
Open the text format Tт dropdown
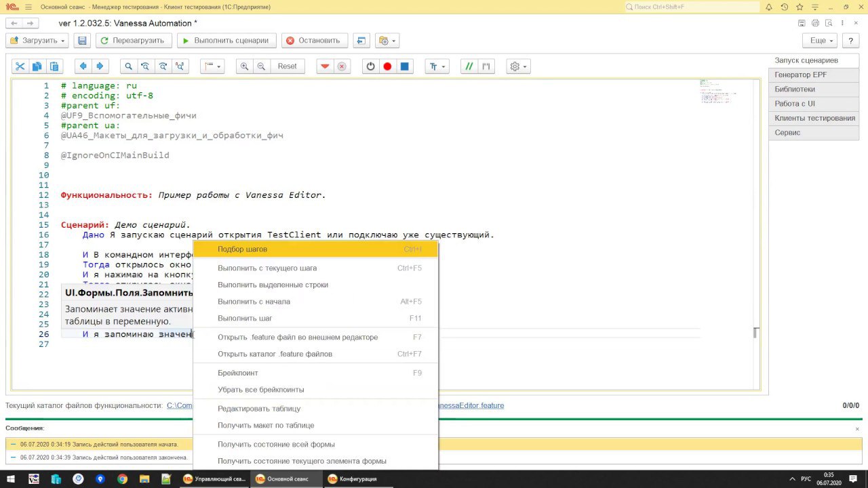[x=437, y=66]
